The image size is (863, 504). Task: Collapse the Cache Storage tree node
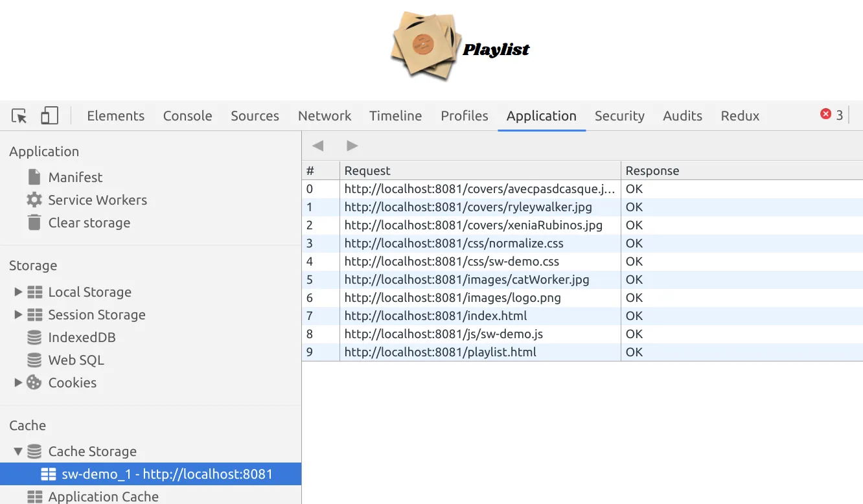(x=18, y=452)
